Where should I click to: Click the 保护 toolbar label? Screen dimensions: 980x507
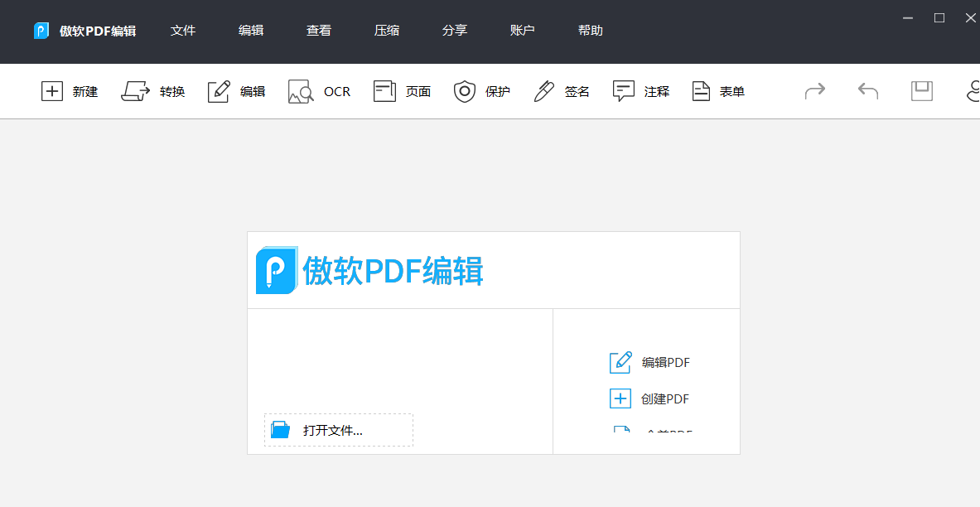(498, 92)
